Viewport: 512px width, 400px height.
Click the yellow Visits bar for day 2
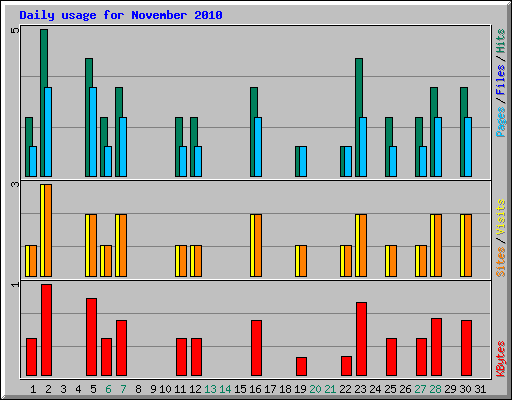coord(42,230)
